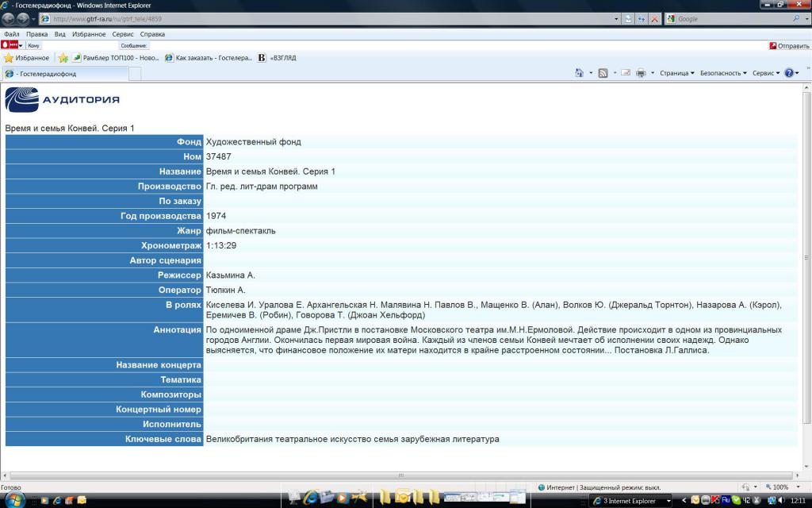812x508 pixels.
Task: Click the RSS feeds icon
Action: point(603,73)
